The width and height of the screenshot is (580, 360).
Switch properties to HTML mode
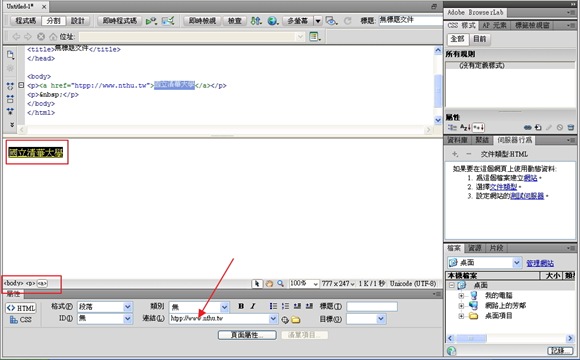(21, 308)
